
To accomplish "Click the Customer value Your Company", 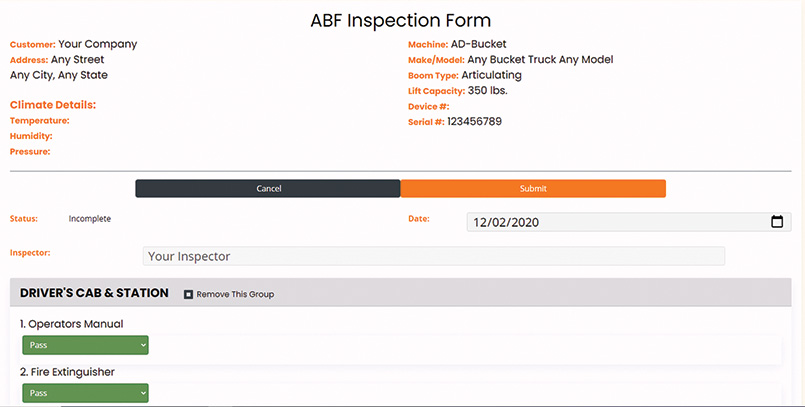I will click(x=98, y=44).
